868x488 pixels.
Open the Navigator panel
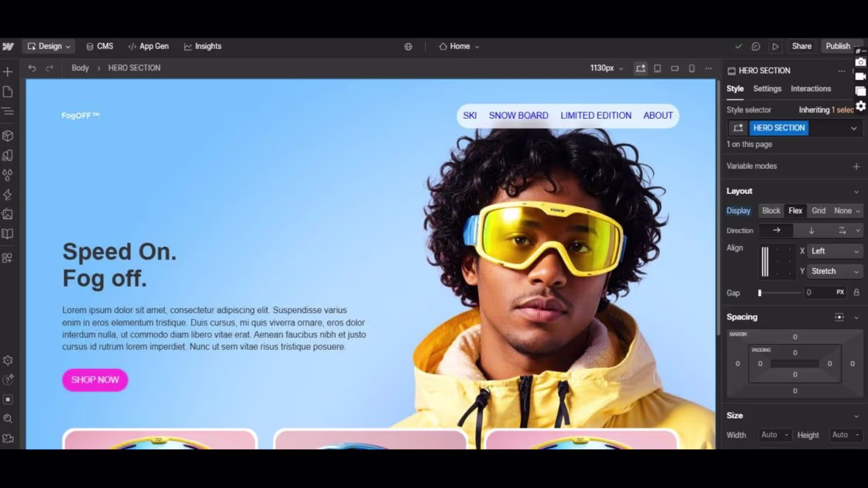coord(8,111)
